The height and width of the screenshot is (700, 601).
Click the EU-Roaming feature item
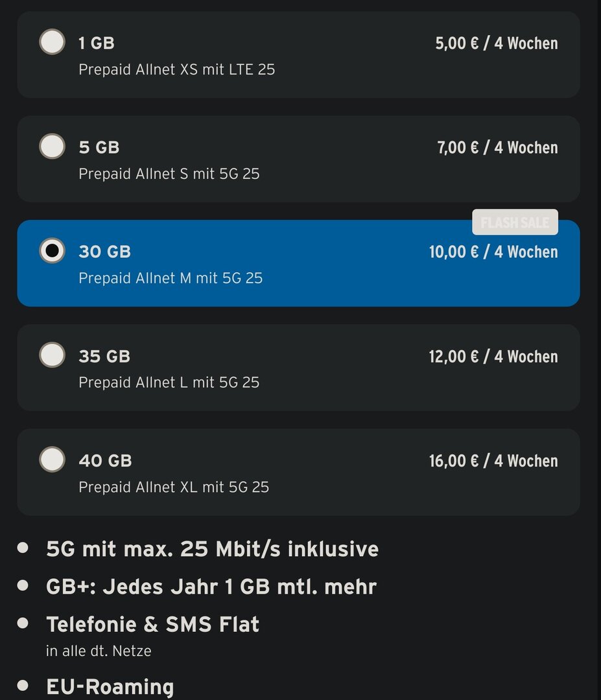pos(110,686)
